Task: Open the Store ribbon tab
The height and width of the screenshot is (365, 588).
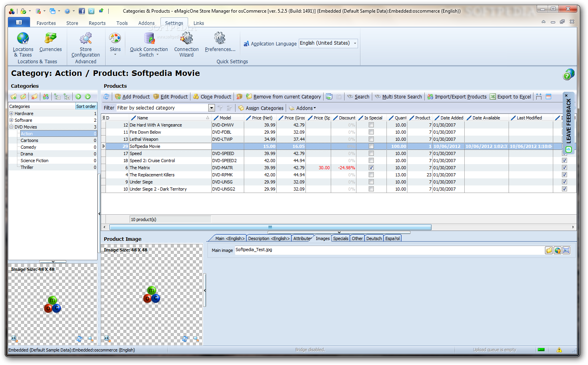Action: pyautogui.click(x=72, y=23)
